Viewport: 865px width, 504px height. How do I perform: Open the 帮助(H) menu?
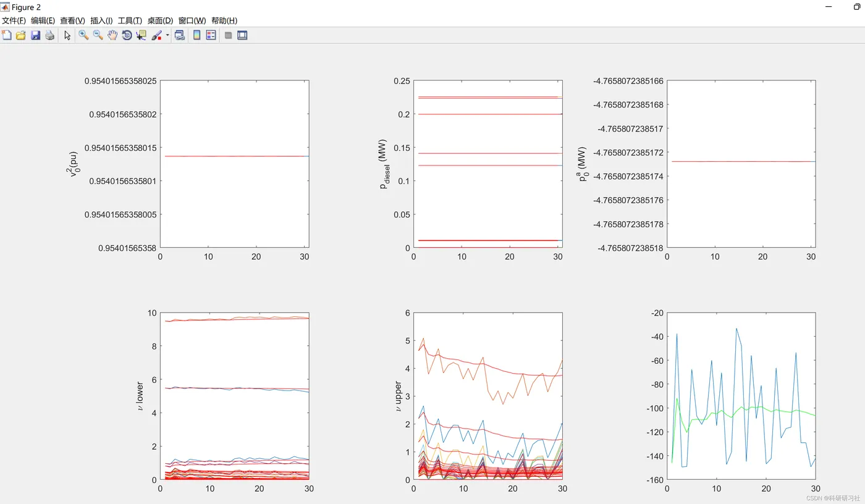[x=224, y=20]
